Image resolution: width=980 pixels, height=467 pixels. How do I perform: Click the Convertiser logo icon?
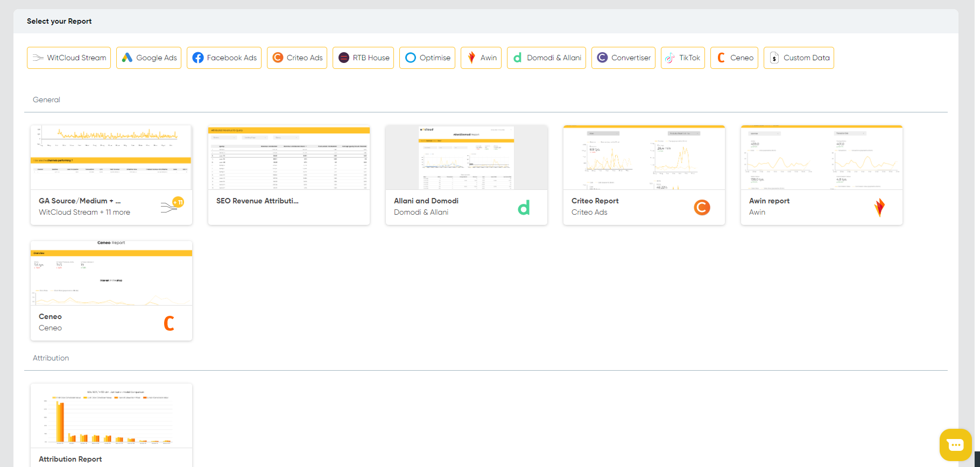click(602, 58)
